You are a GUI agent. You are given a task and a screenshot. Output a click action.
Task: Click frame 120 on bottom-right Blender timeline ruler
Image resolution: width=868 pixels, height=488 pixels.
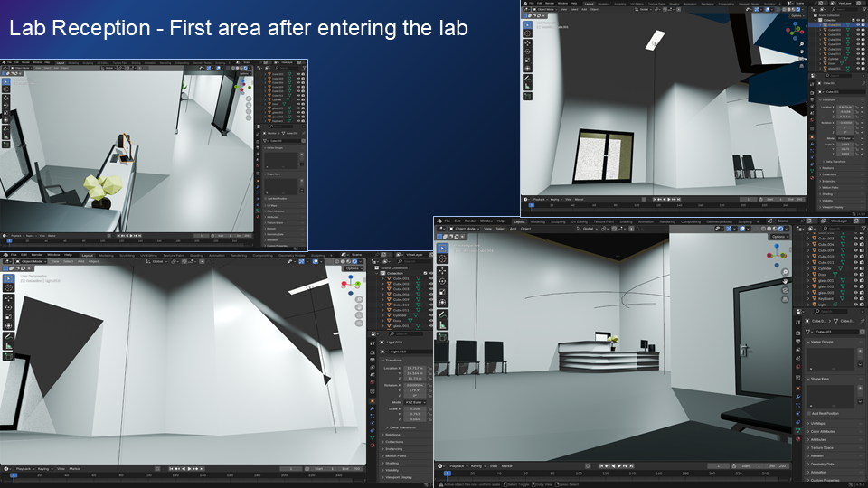click(x=606, y=474)
